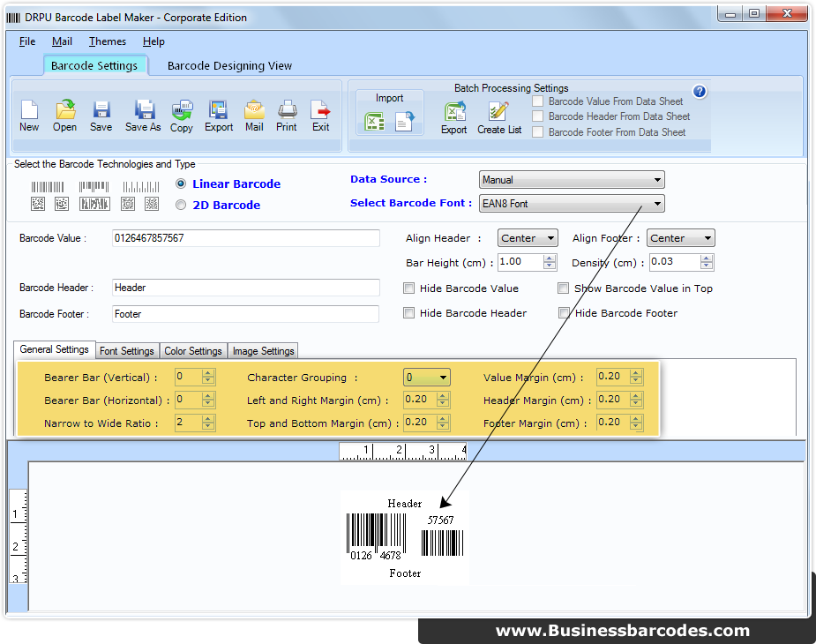Click the Save floppy icon
The height and width of the screenshot is (644, 816).
click(x=101, y=110)
